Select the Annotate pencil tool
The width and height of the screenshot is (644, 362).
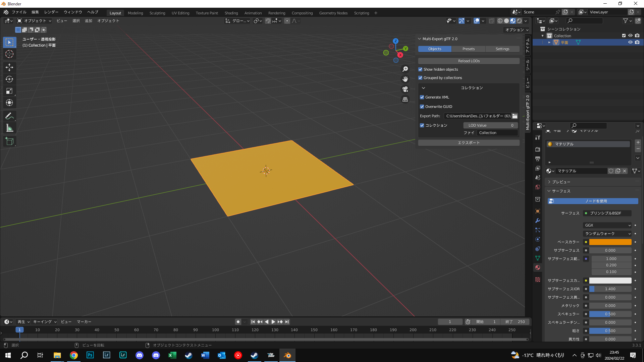[x=9, y=116]
